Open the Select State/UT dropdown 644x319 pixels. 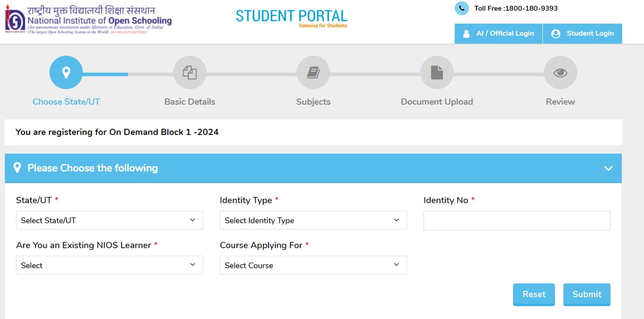click(x=109, y=220)
